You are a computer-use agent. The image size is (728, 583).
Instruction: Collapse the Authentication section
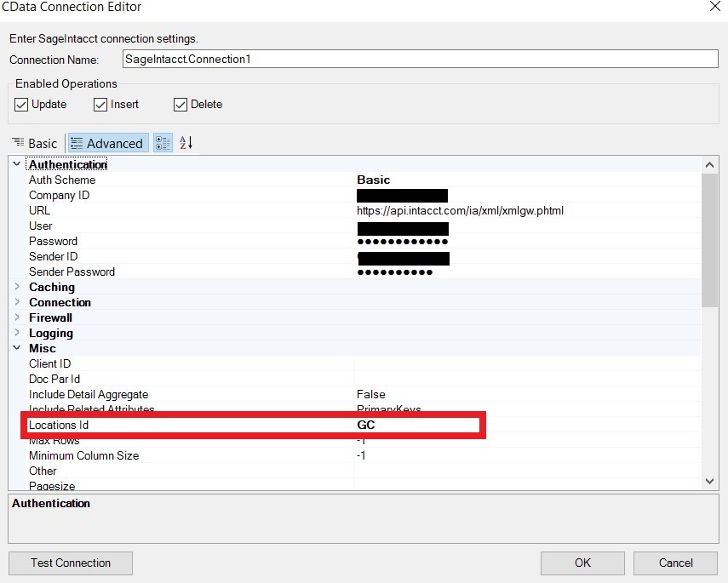[17, 164]
